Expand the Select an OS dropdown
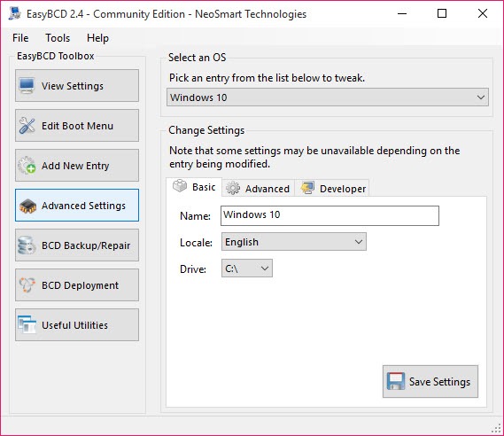Image resolution: width=504 pixels, height=436 pixels. click(x=328, y=97)
